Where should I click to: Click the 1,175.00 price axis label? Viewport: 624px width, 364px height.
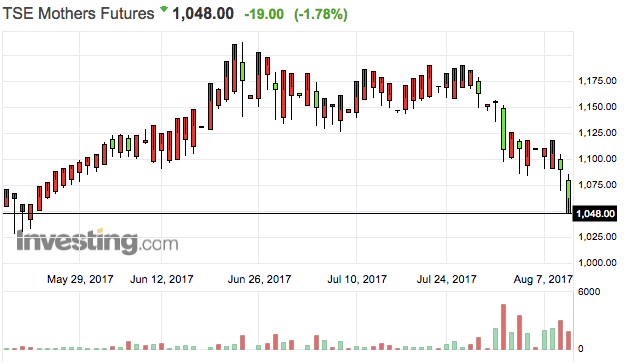[597, 81]
